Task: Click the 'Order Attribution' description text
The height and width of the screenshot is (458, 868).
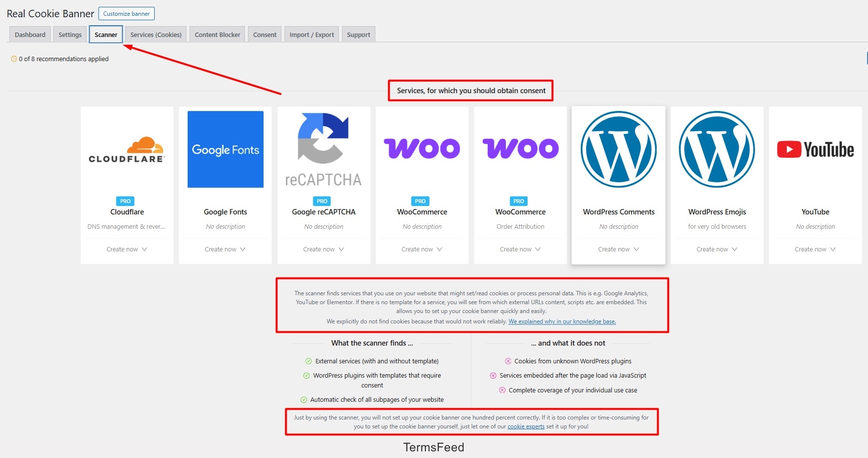Action: point(520,227)
